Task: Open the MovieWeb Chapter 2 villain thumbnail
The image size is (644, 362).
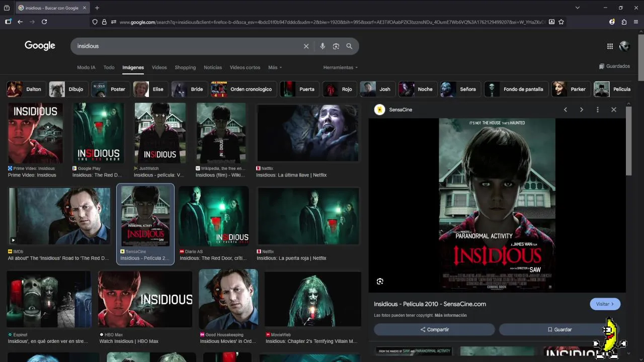Action: pyautogui.click(x=313, y=299)
